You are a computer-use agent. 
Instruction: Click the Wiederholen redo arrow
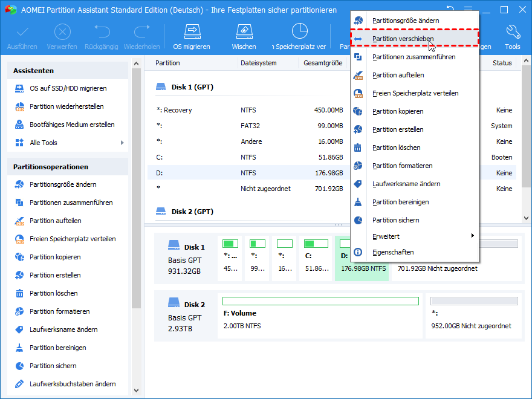[141, 32]
